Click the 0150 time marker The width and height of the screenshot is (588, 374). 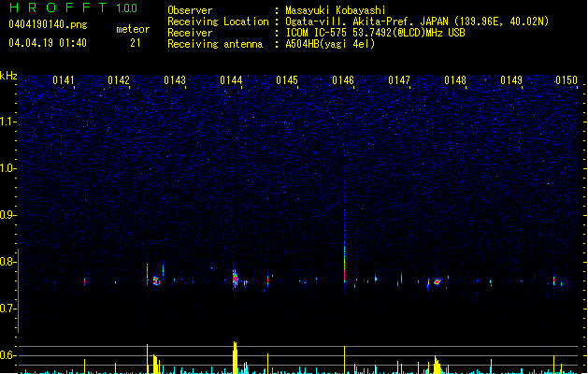coord(566,80)
